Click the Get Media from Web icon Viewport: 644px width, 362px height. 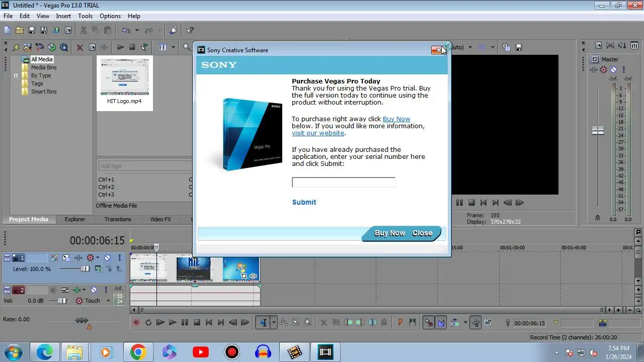(64, 47)
